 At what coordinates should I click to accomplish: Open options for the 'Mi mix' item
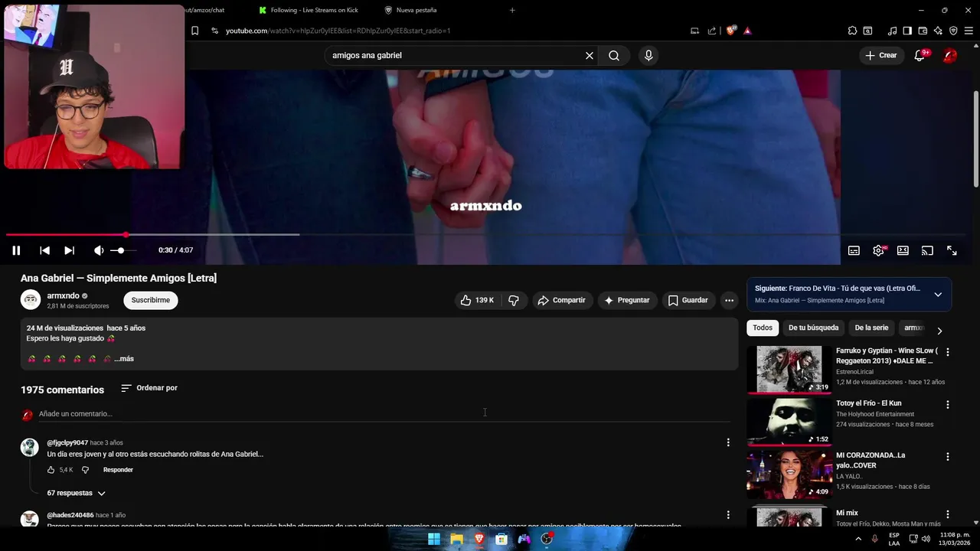click(x=948, y=514)
